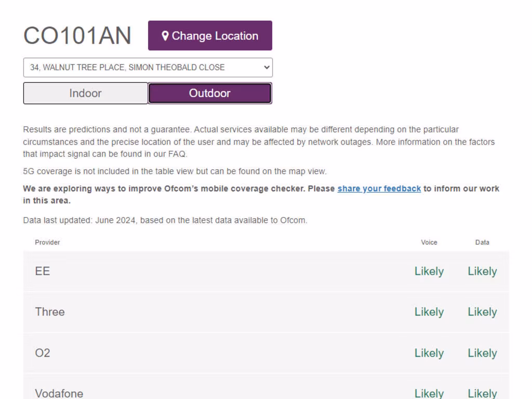Switch to Indoor coverage
This screenshot has width=532, height=399.
click(x=86, y=94)
